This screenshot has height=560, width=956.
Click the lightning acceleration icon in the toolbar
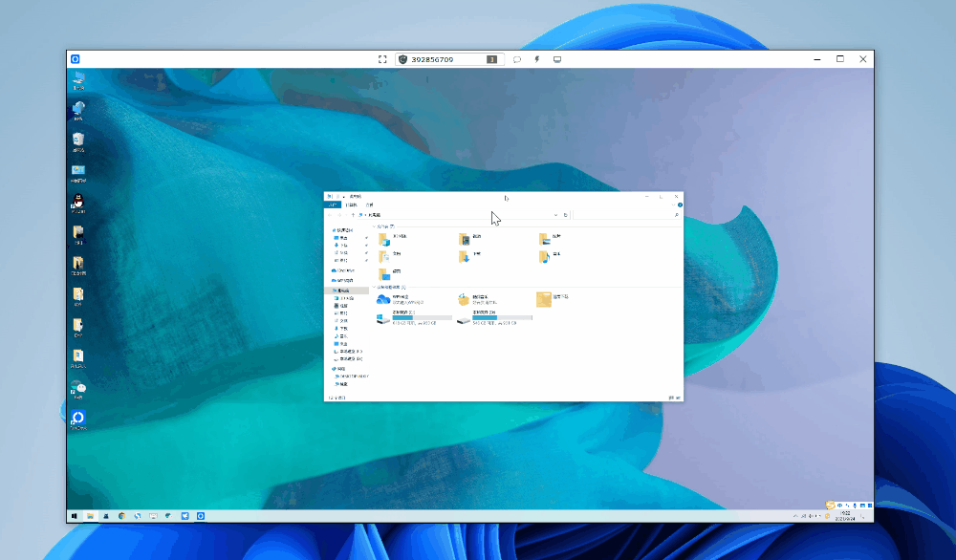537,58
